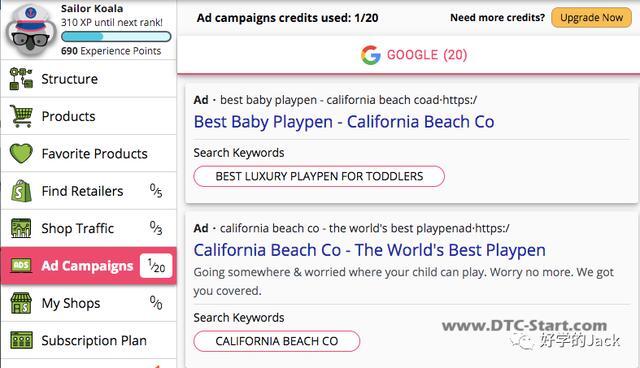This screenshot has height=368, width=640.
Task: Click the Structure diagram icon
Action: [21, 79]
